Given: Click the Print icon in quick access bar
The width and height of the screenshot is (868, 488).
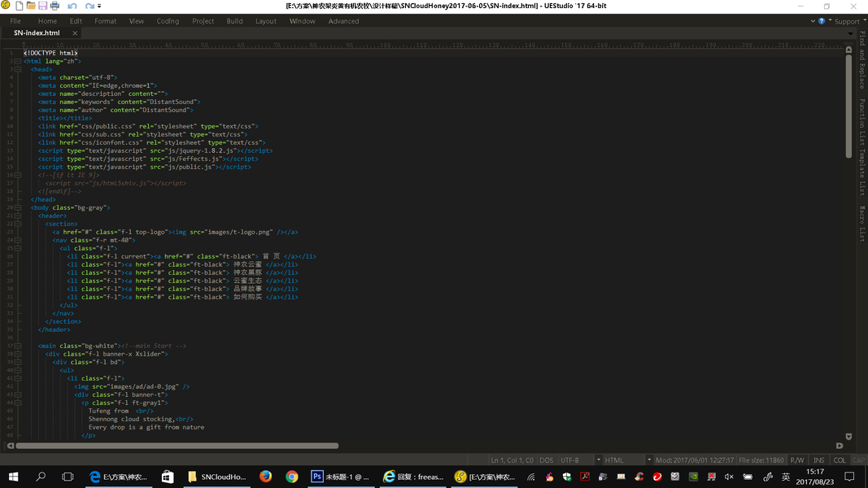Looking at the screenshot, I should [55, 6].
